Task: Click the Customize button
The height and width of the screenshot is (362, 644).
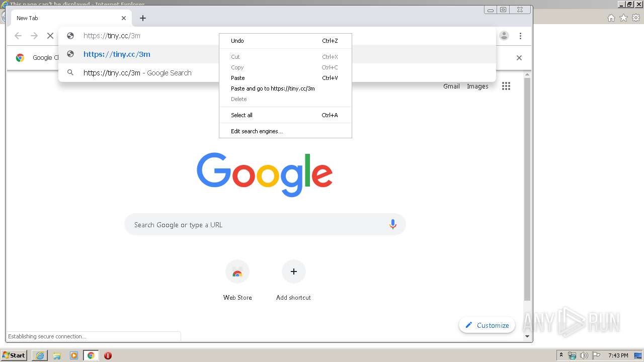Action: coord(487,325)
